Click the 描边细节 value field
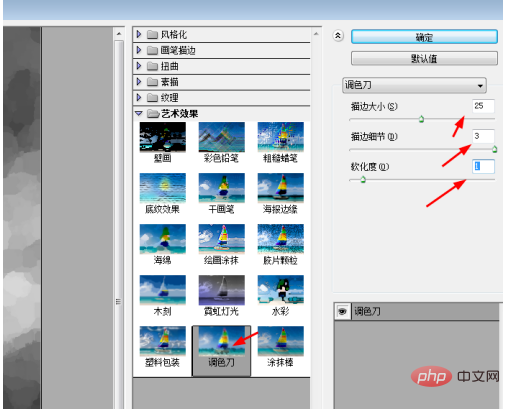This screenshot has height=409, width=510. tap(483, 136)
